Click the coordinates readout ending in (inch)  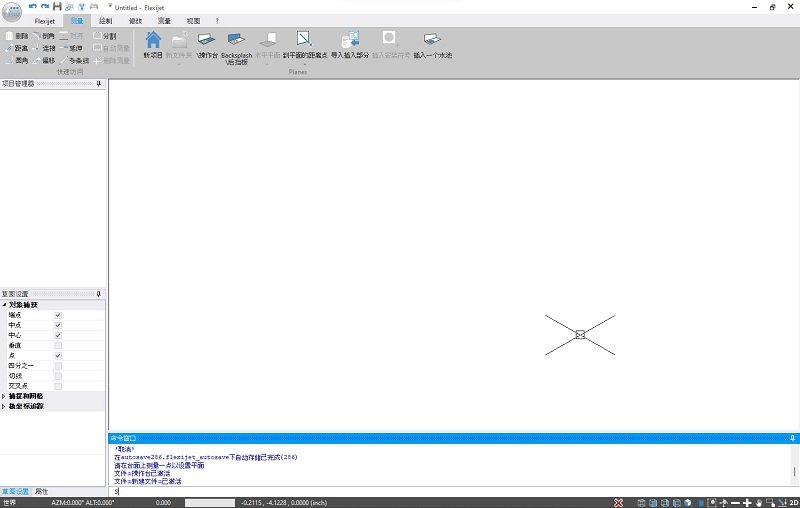click(x=284, y=503)
